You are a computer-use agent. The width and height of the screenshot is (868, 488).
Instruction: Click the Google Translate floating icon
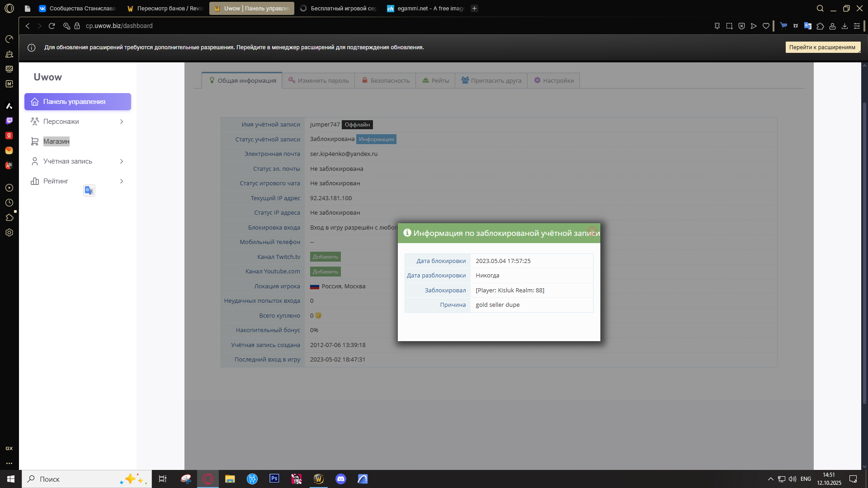point(89,191)
